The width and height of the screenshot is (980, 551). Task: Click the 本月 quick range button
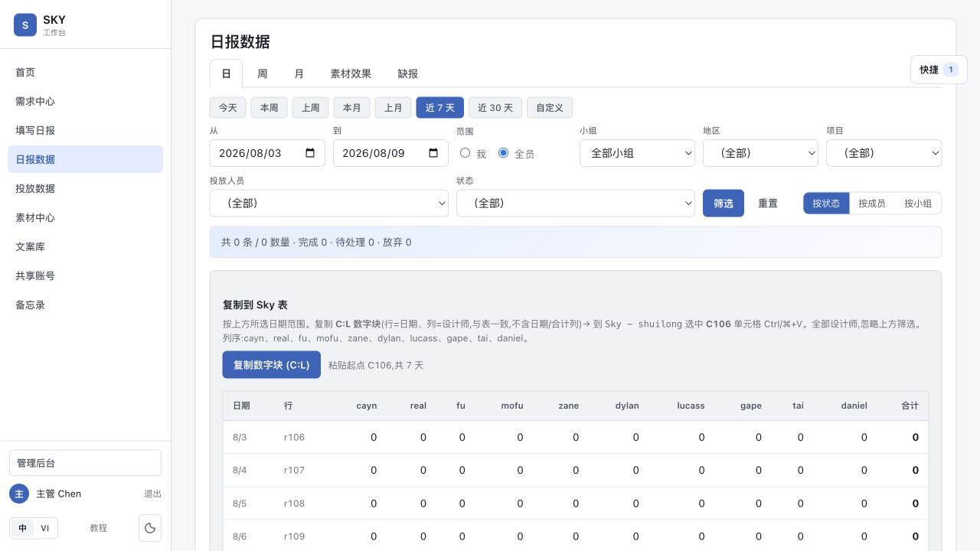(x=352, y=108)
